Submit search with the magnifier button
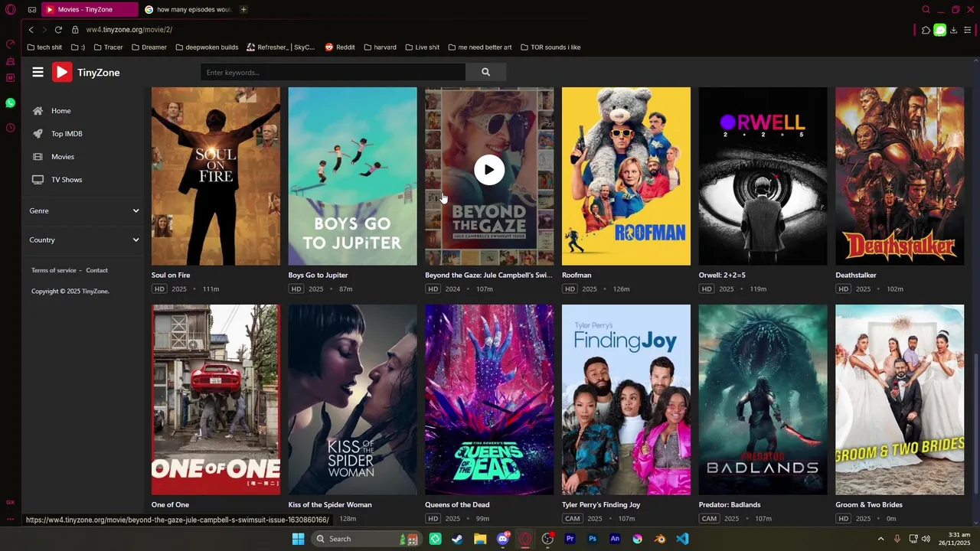Viewport: 980px width, 551px height. coord(485,72)
